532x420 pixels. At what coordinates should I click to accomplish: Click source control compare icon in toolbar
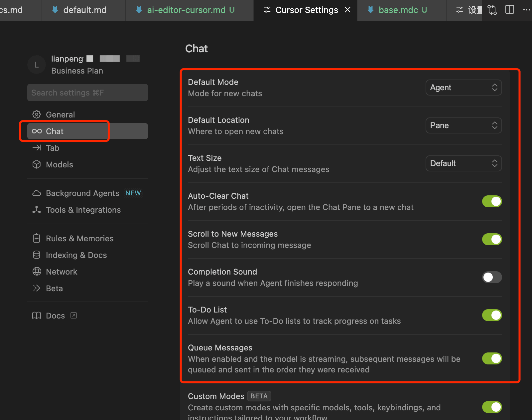pos(492,10)
